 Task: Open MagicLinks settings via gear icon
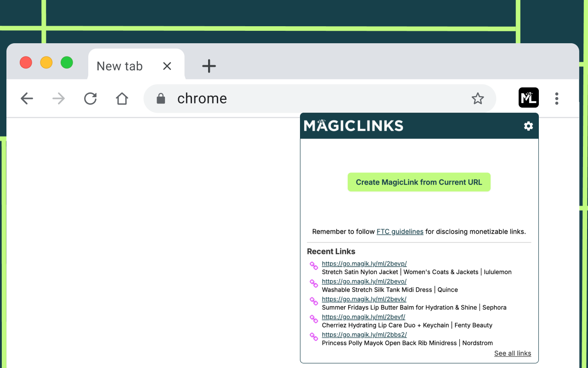[x=528, y=126]
